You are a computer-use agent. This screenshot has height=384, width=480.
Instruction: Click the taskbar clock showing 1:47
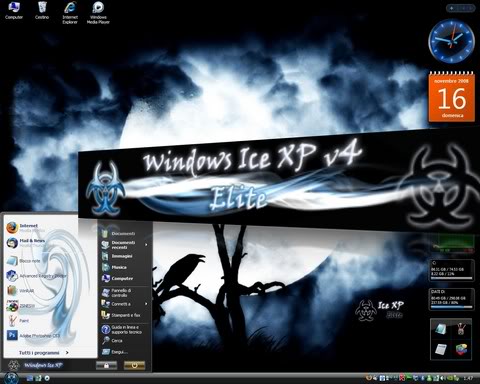[468, 378]
